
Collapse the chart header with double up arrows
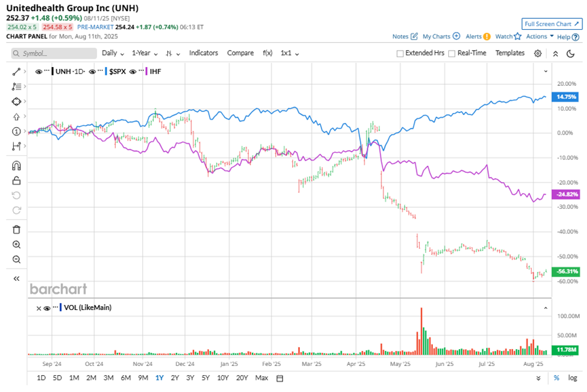click(556, 53)
